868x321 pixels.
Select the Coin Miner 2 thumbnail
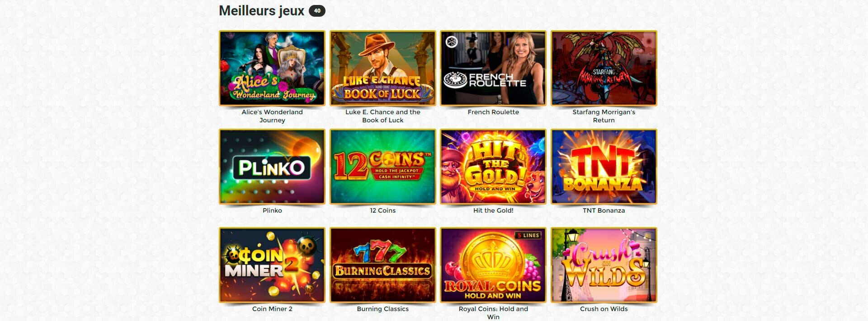click(x=272, y=265)
